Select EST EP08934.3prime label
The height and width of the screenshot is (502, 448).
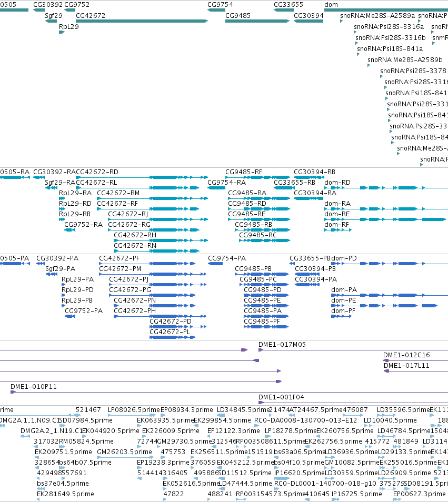pyautogui.click(x=187, y=410)
